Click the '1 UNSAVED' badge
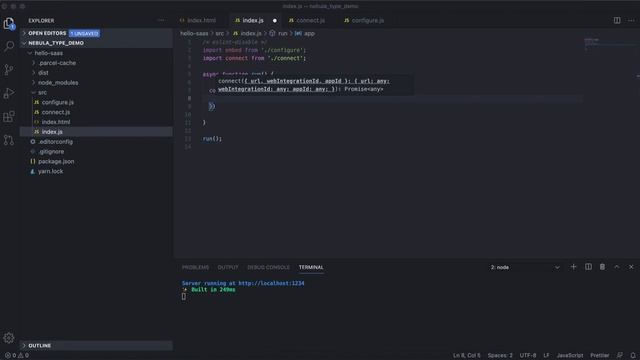 coord(84,33)
